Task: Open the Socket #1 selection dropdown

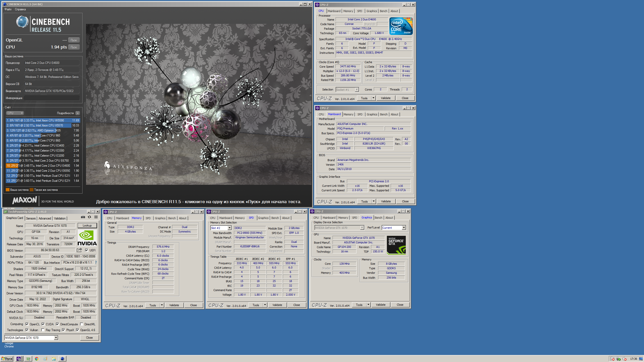Action: [x=347, y=89]
